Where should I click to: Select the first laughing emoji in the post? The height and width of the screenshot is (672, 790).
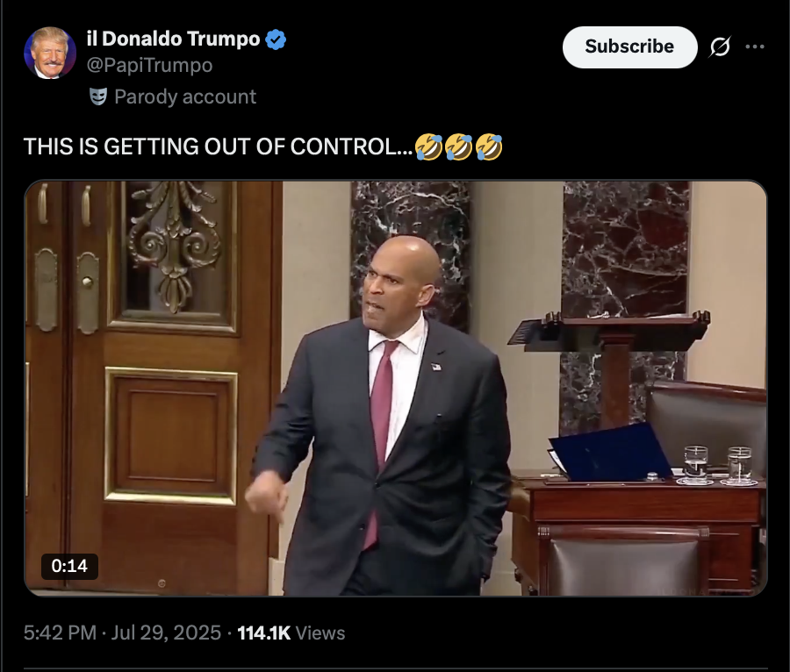coord(428,147)
